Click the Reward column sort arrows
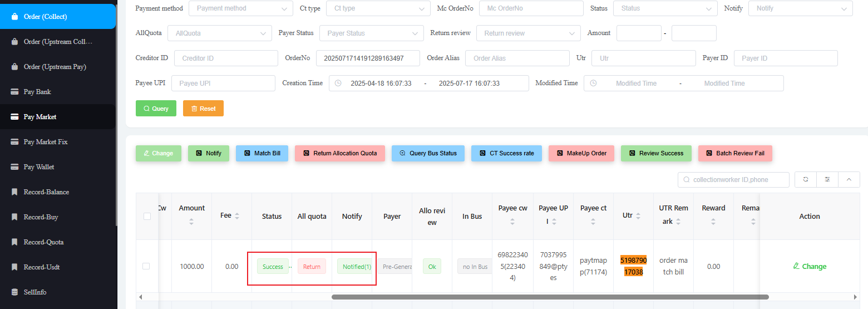Viewport: 868px width, 309px height. (713, 221)
